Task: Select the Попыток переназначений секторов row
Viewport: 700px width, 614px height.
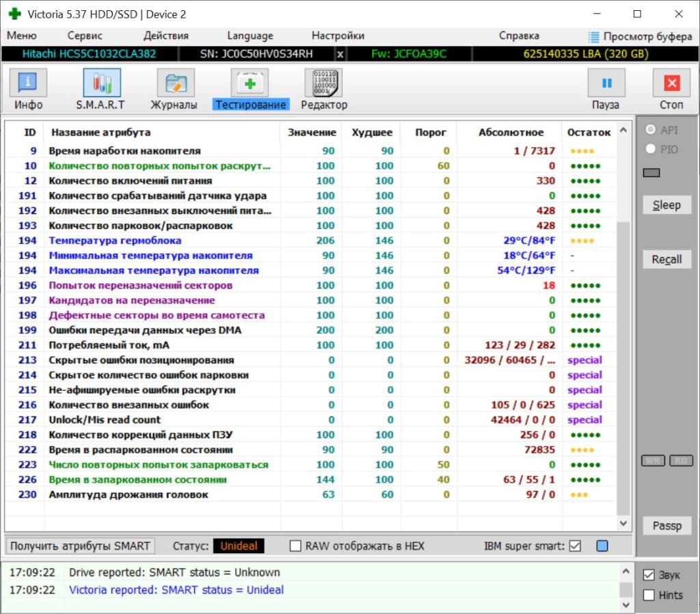Action: click(x=311, y=285)
